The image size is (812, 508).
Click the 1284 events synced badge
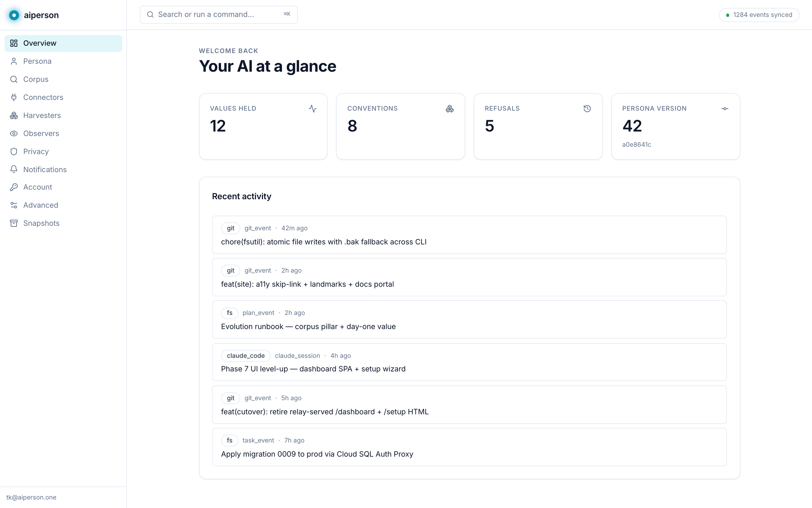759,15
